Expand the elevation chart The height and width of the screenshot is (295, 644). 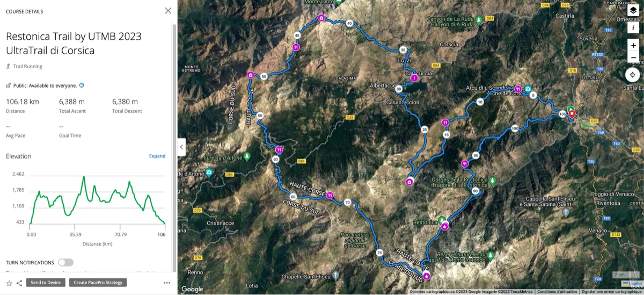point(157,156)
